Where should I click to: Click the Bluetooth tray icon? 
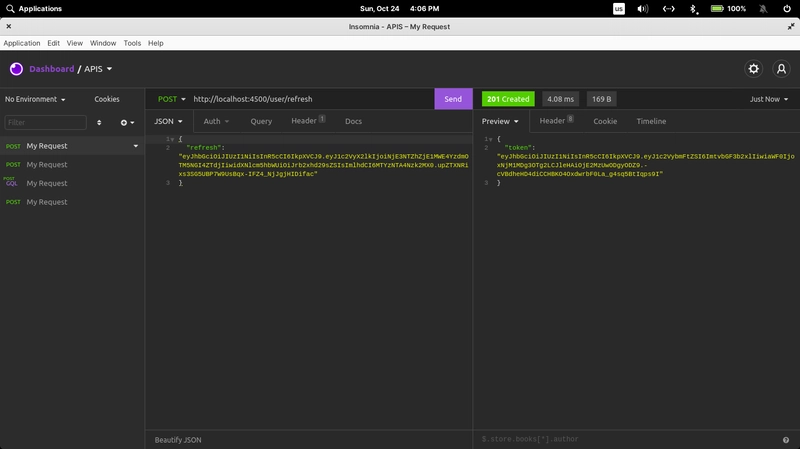[x=693, y=8]
